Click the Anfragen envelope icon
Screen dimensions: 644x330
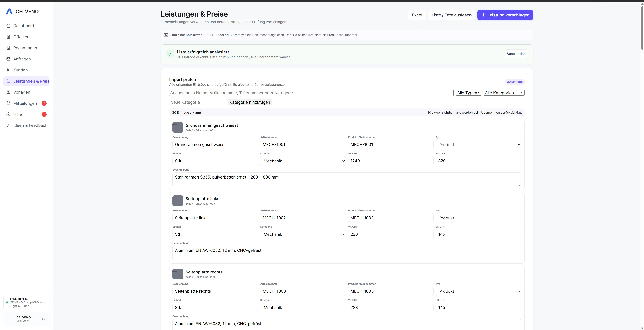[9, 59]
